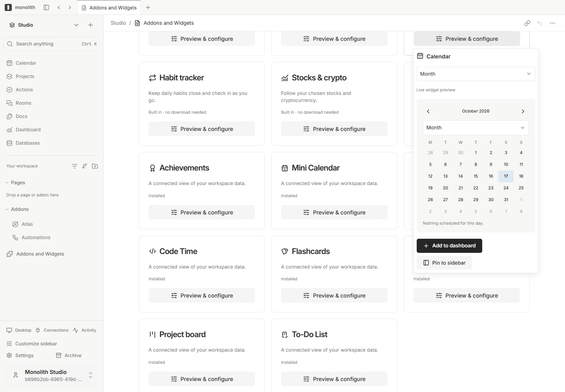Open the Month view dropdown inside preview
The image size is (565, 392).
[476, 128]
